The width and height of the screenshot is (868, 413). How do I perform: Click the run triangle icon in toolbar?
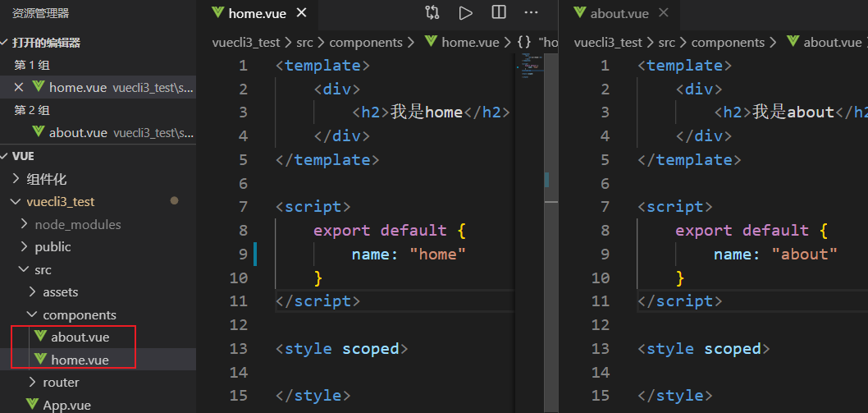click(465, 12)
